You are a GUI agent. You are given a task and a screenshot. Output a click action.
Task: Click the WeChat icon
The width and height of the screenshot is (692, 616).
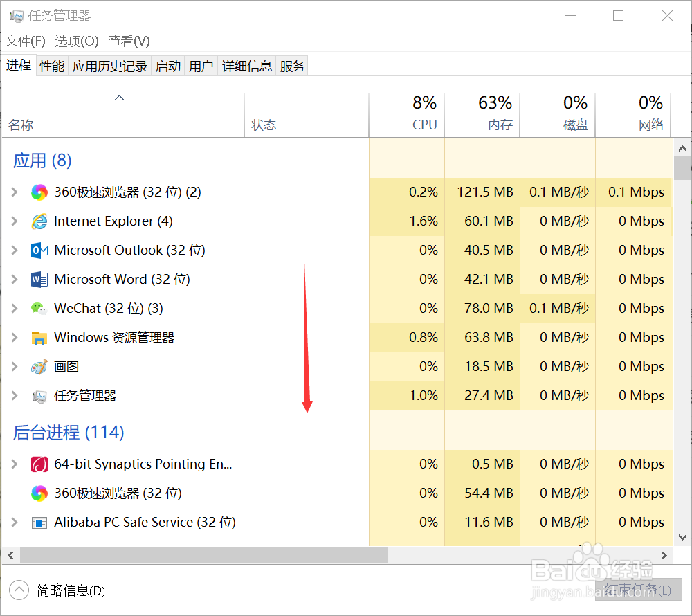(x=39, y=309)
